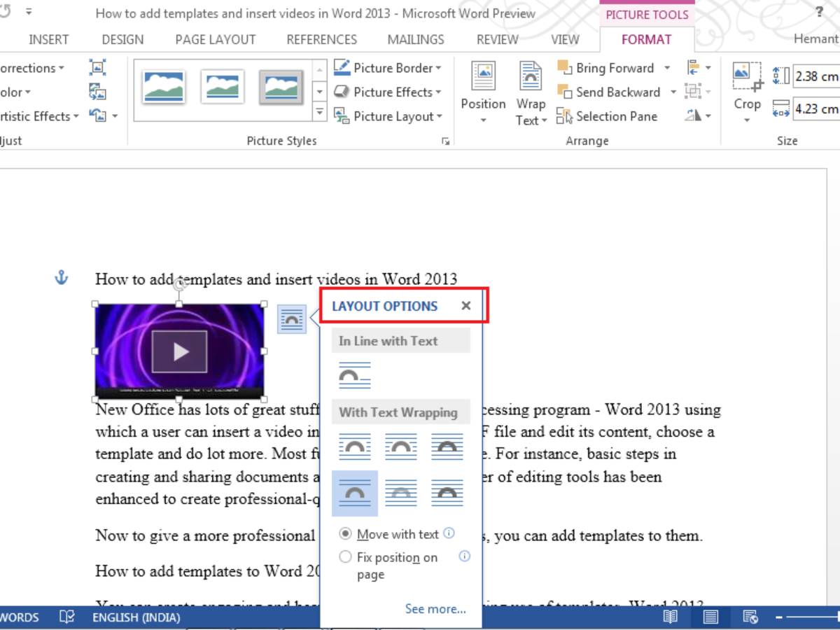Viewport: 840px width, 630px height.
Task: Select the Picture Tools FORMAT tab
Action: [x=647, y=40]
